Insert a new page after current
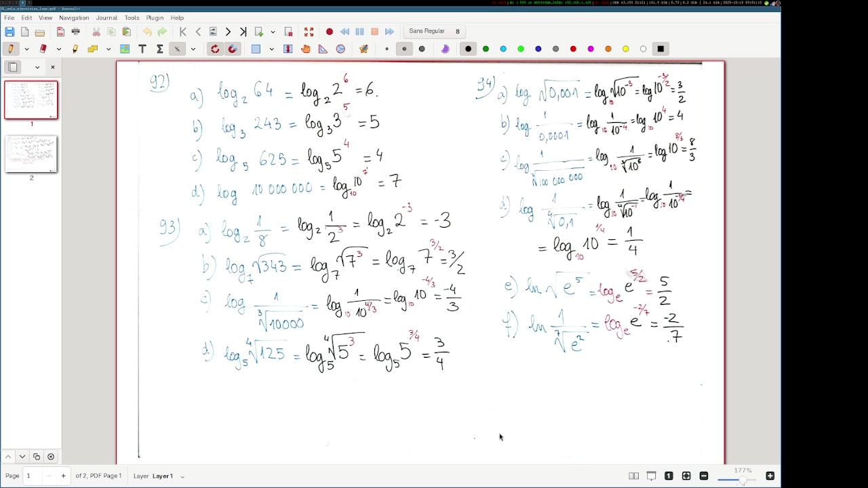Viewport: 868px width, 488px height. [258, 32]
